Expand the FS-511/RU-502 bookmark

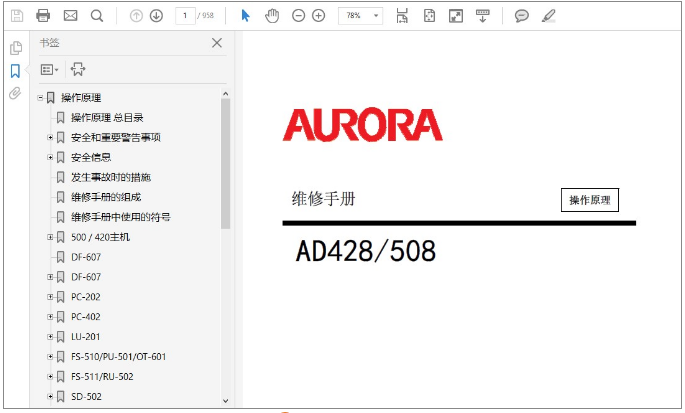(50, 377)
